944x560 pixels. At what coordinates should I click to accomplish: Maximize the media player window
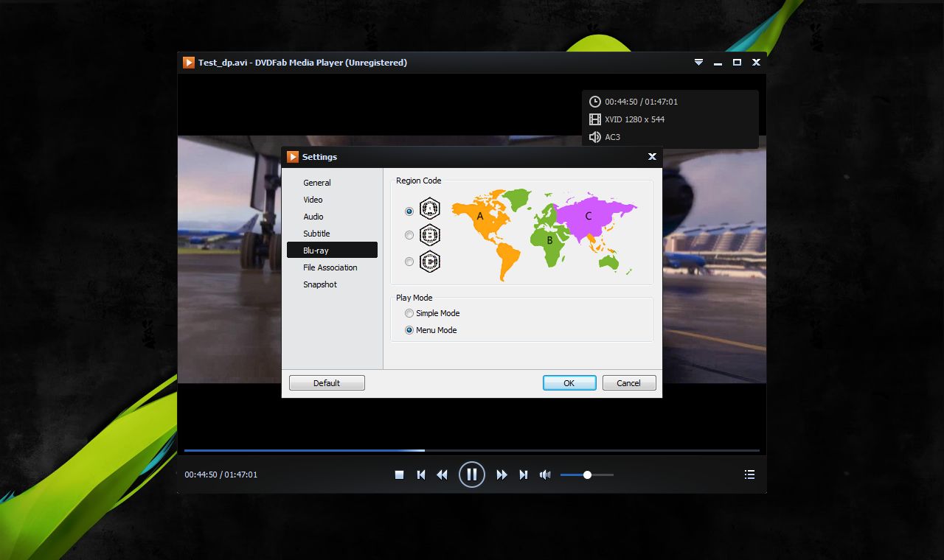coord(737,63)
